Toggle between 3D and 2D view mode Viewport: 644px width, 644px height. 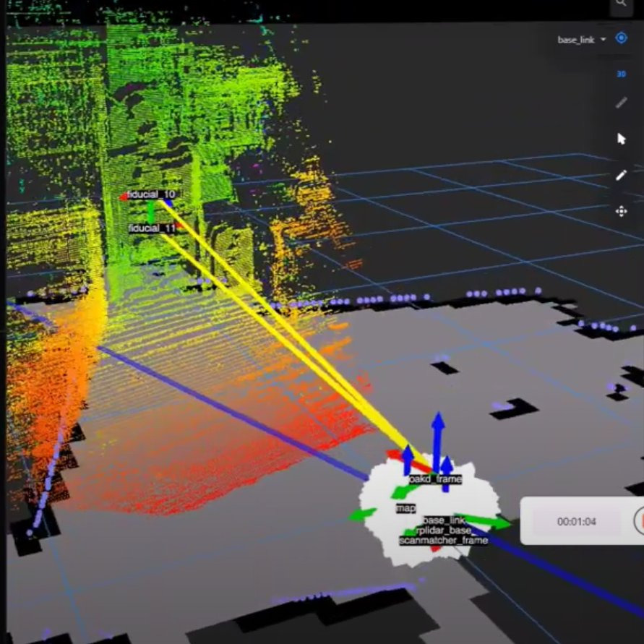[621, 74]
